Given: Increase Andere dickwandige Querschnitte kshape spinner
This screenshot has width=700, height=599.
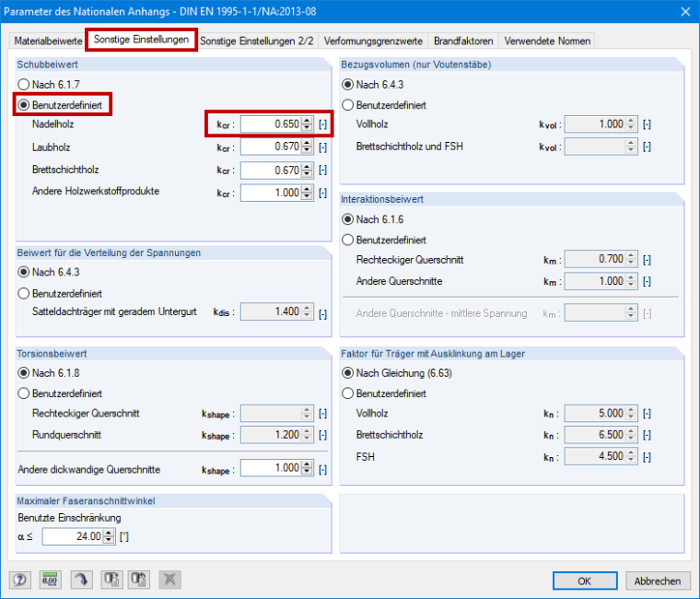Looking at the screenshot, I should click(x=307, y=464).
